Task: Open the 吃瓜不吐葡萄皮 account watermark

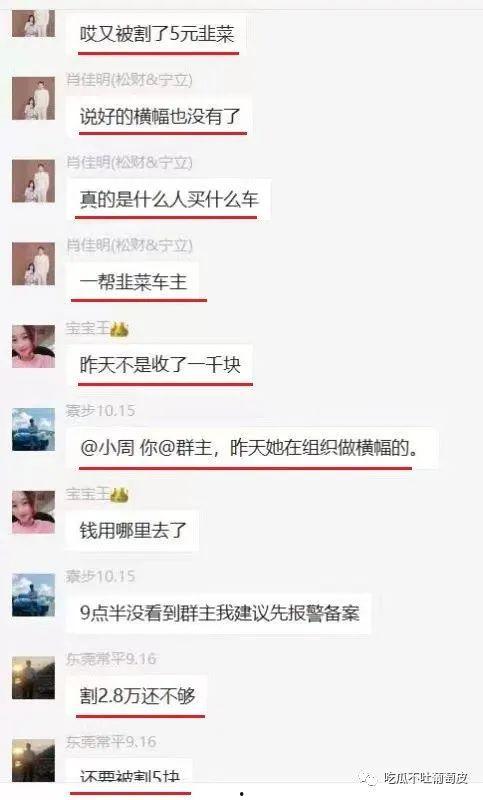Action: pos(414,778)
